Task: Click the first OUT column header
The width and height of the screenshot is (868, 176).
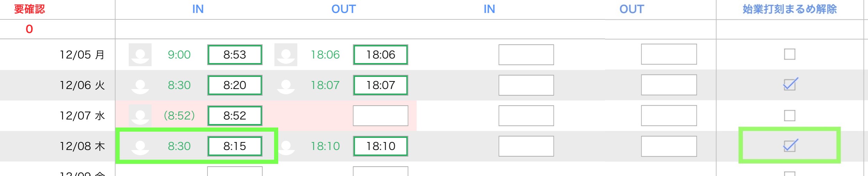Action: [x=343, y=9]
